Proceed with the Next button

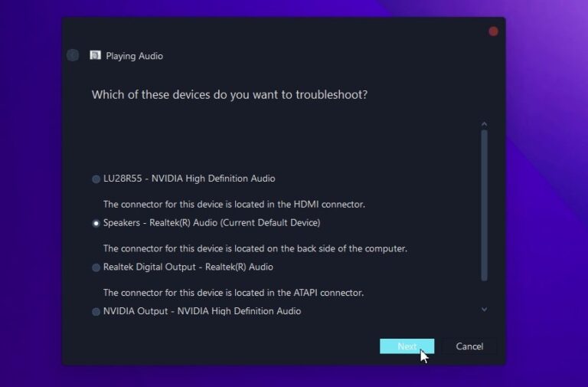pos(407,346)
